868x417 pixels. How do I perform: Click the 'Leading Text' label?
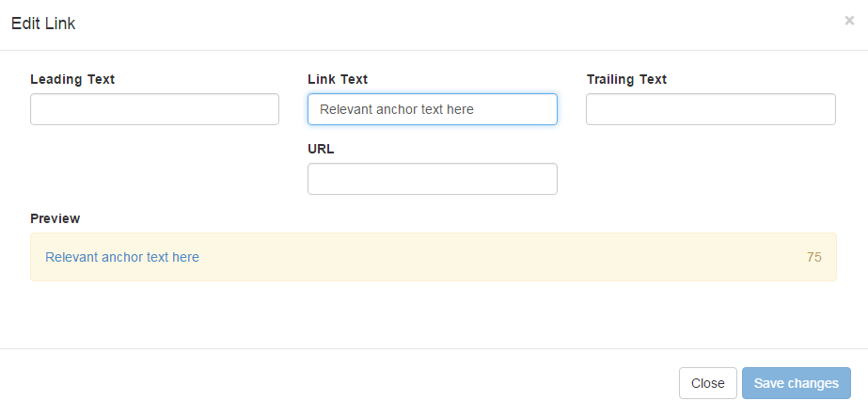tap(72, 79)
